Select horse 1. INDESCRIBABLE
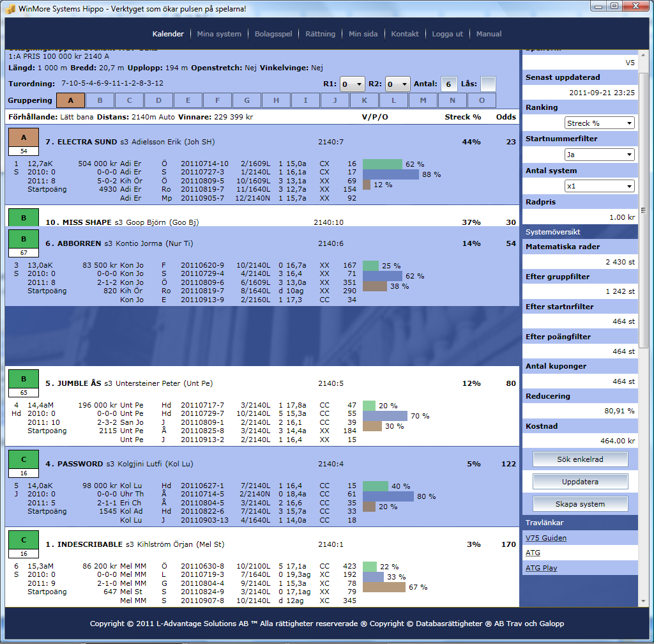Image resolution: width=654 pixels, height=644 pixels. point(84,544)
